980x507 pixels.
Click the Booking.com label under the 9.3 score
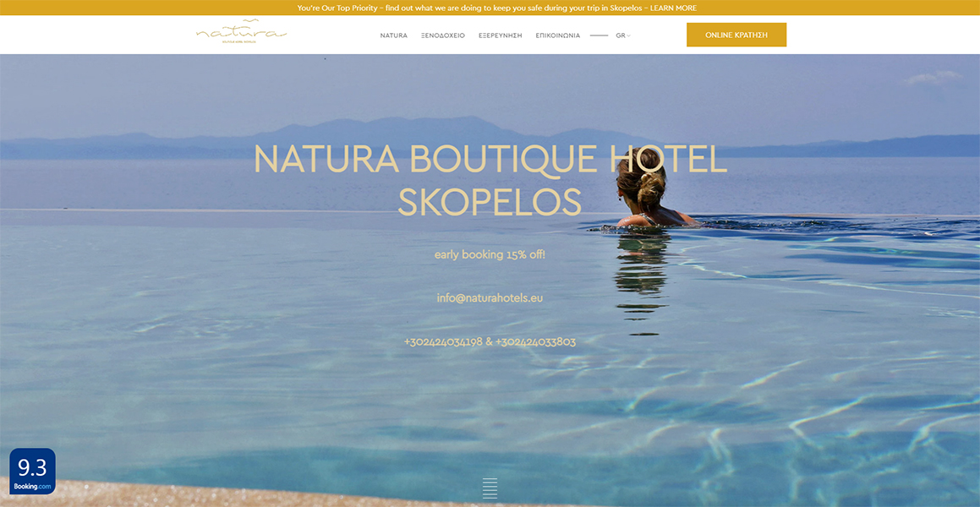[x=32, y=487]
